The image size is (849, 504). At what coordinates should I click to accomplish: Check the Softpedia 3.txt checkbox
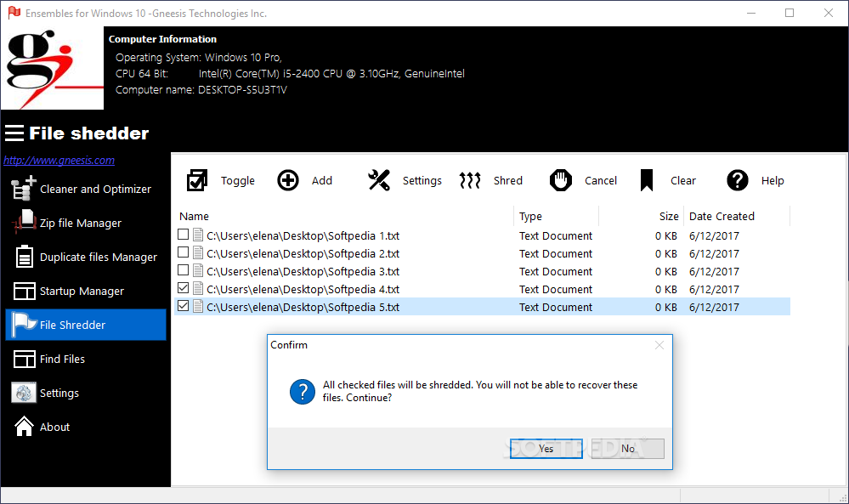(x=183, y=270)
